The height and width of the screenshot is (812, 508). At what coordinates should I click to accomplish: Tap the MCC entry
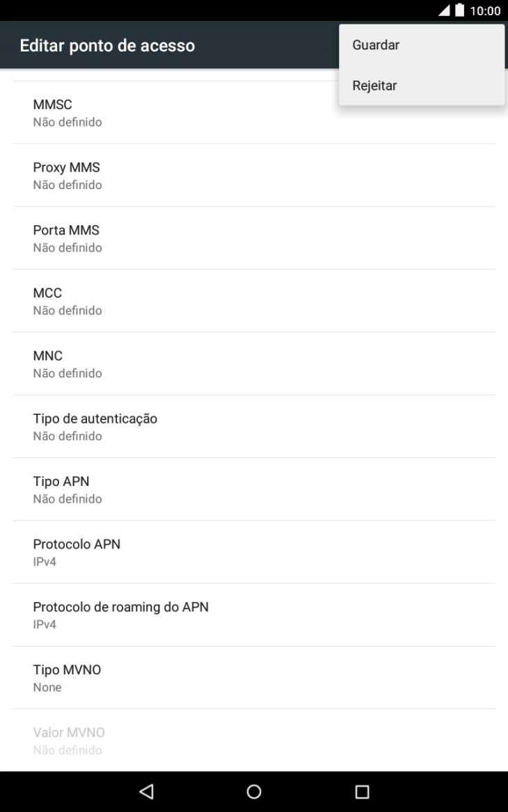(254, 300)
